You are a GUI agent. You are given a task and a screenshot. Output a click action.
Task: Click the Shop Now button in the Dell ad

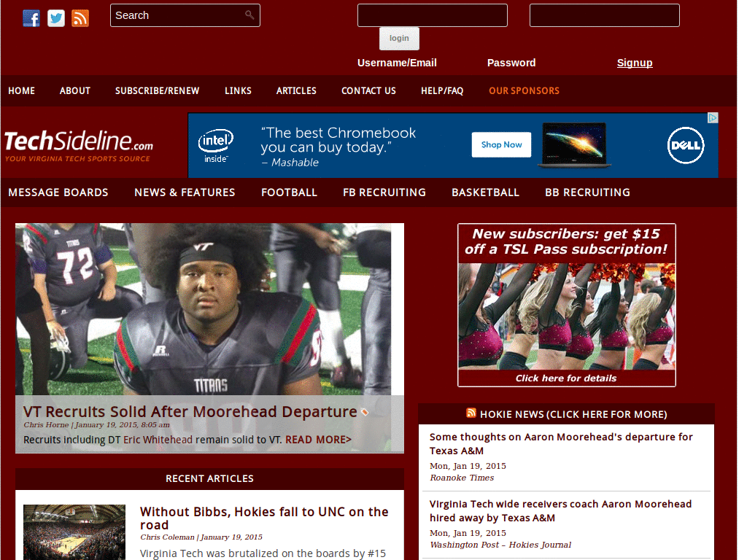(501, 145)
